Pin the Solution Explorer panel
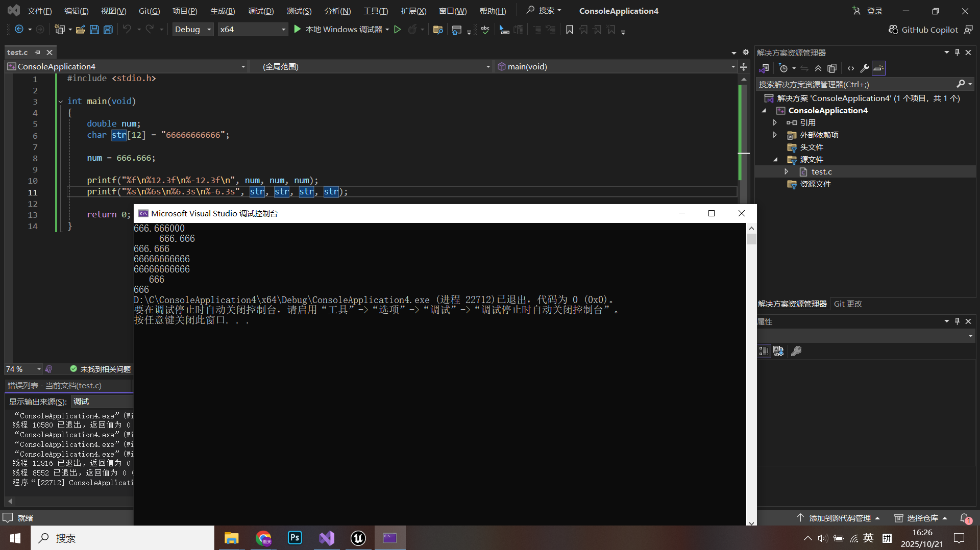Screen dimensions: 980x550 958,52
